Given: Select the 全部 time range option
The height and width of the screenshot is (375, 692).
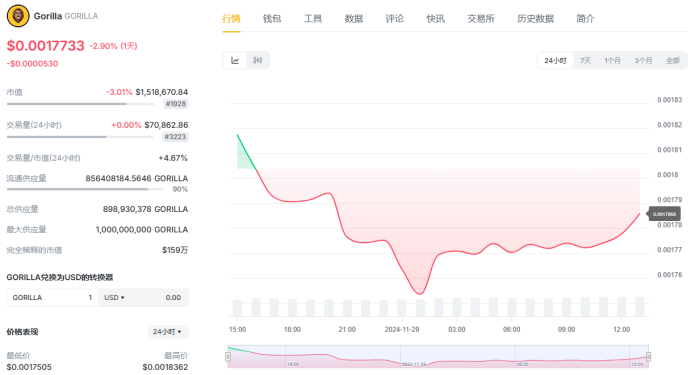Looking at the screenshot, I should coord(673,60).
